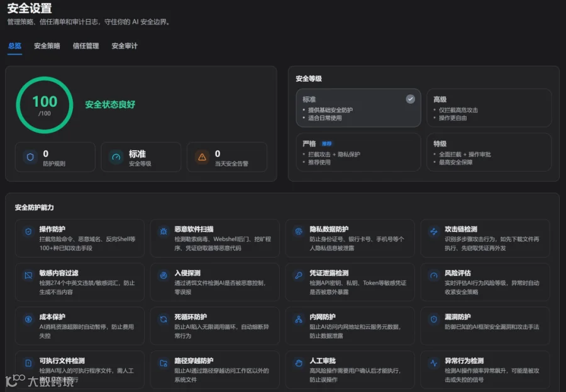The image size is (566, 392).
Task: Click the 恶意软件扫描 card title
Action: (x=194, y=229)
